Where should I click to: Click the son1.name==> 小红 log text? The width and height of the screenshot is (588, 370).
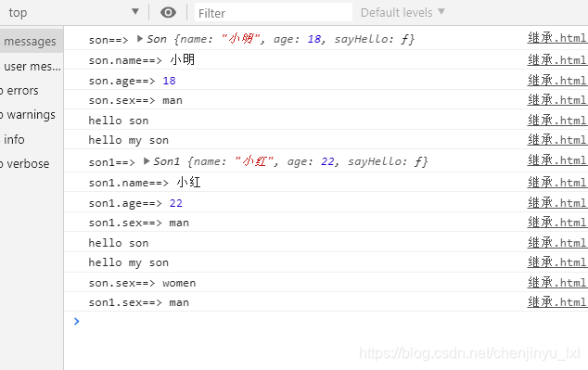point(145,183)
